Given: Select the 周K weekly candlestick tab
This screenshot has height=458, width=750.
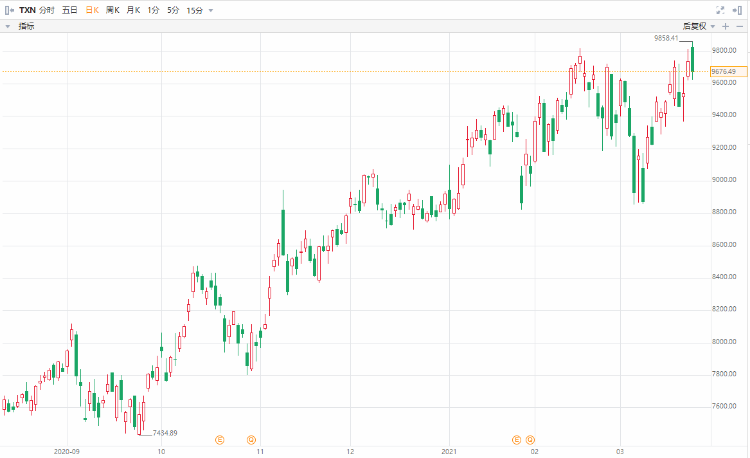Looking at the screenshot, I should 113,9.
